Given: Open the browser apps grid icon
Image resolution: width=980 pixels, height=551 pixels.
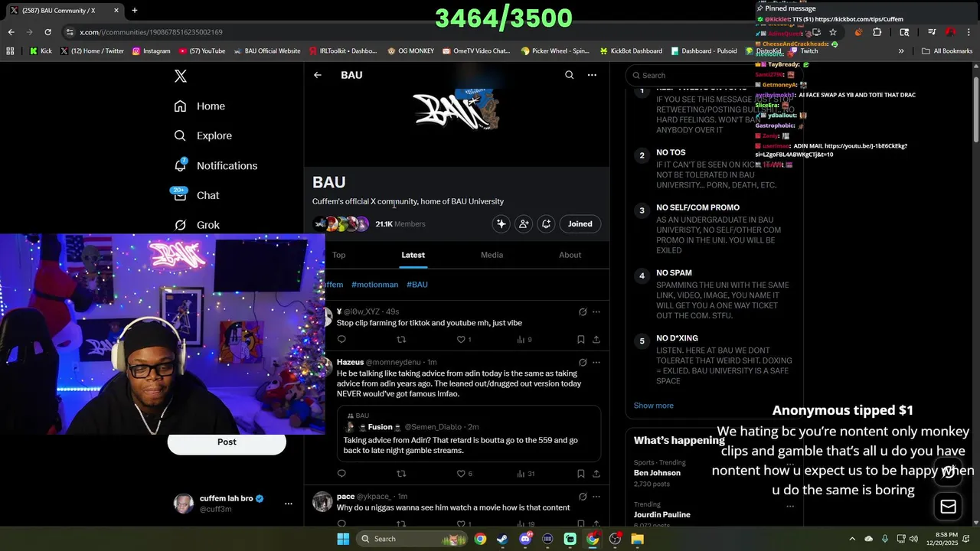Looking at the screenshot, I should (x=10, y=51).
